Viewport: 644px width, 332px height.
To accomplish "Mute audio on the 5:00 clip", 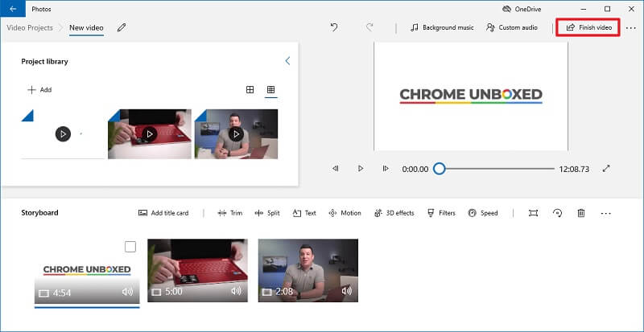I will (236, 291).
